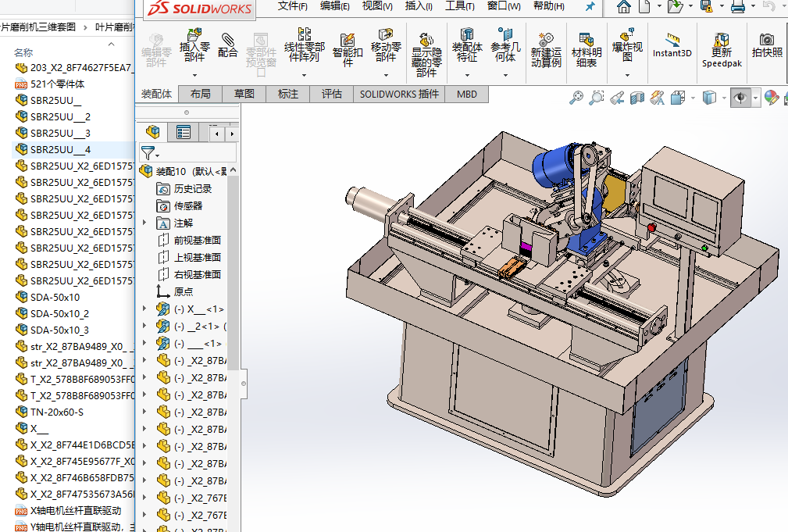Click Edit Appearance color ball icon
Screen dimensions: 788x532
(772, 98)
